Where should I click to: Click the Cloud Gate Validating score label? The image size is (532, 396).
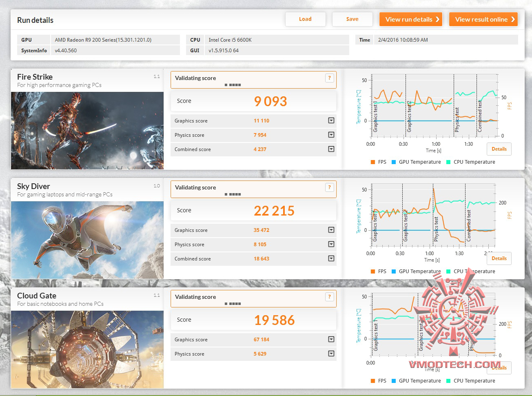[x=195, y=297]
